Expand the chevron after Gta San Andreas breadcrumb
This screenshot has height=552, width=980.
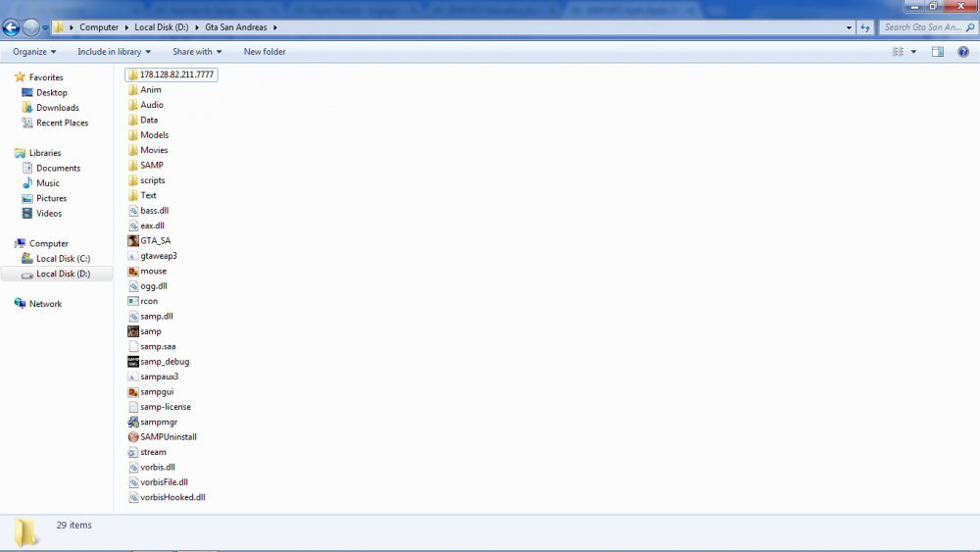(x=275, y=27)
